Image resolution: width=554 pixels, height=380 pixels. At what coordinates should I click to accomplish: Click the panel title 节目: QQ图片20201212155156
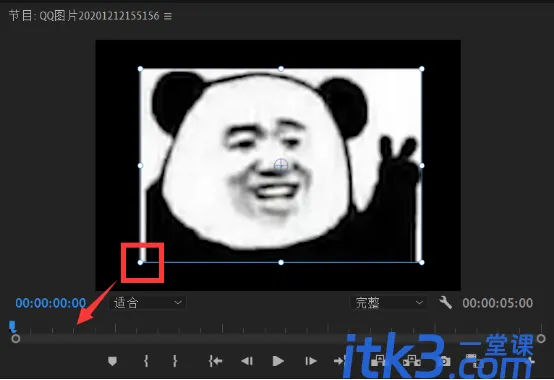pos(84,16)
